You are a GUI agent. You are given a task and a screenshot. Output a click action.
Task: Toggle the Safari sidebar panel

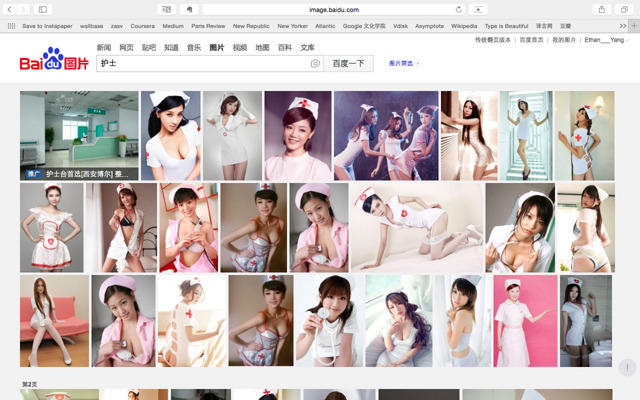click(x=42, y=9)
